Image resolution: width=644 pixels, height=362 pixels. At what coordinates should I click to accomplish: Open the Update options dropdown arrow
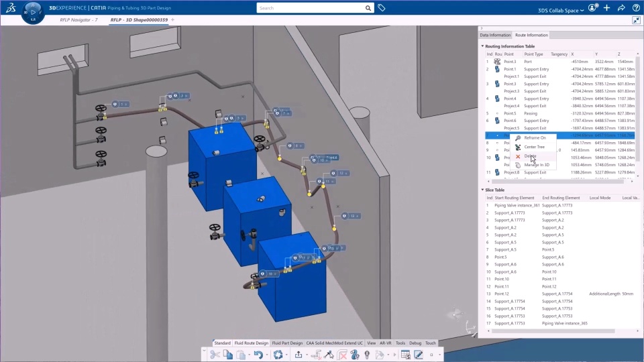(x=286, y=355)
